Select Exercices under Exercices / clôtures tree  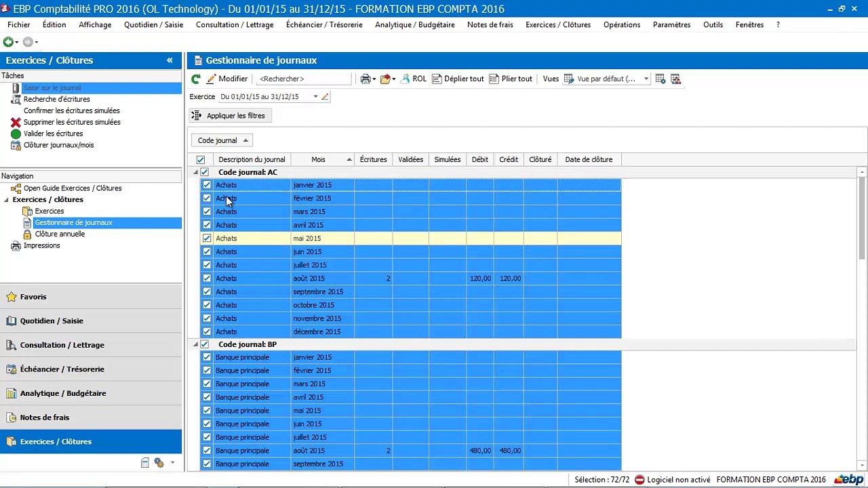pyautogui.click(x=50, y=211)
